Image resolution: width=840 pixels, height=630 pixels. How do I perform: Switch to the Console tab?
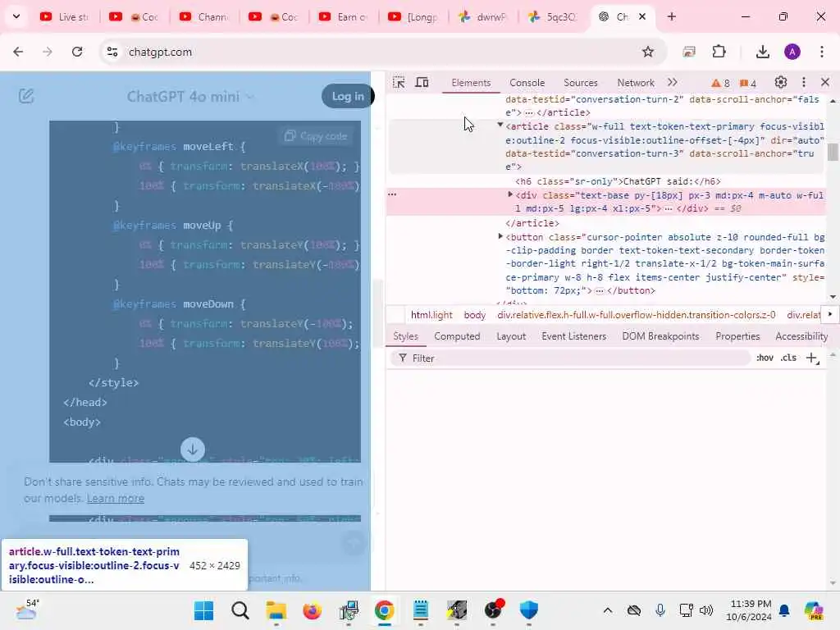pos(527,83)
